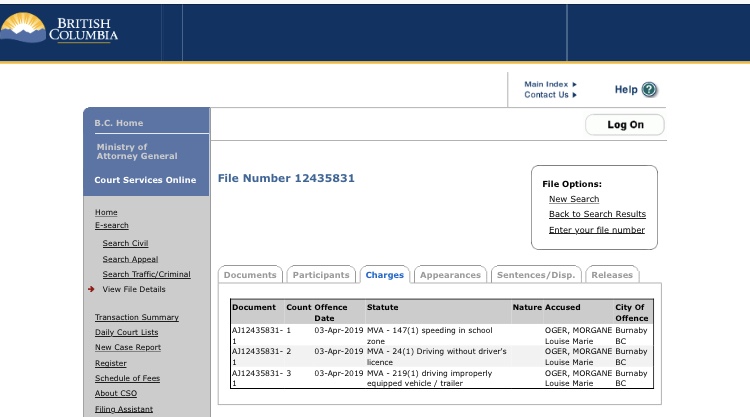Click red arrow beside View File Details
This screenshot has height=417, width=750.
91,289
